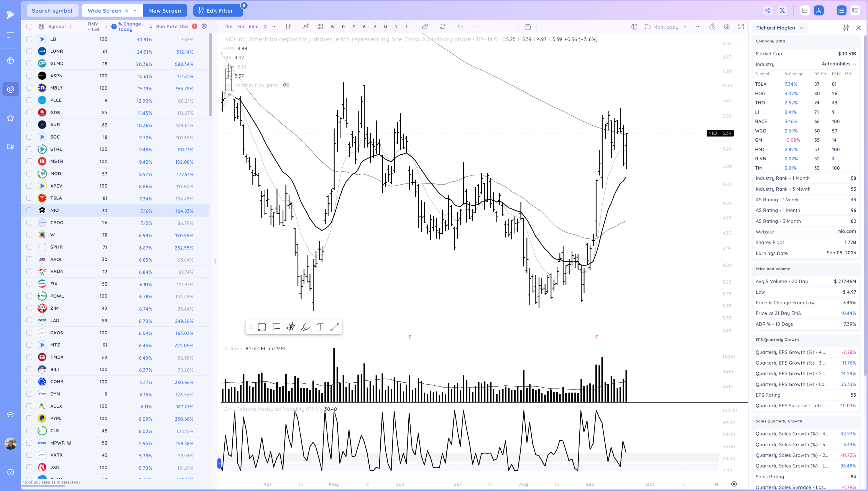Click the Edit Filter button
This screenshot has height=491, width=868.
218,10
